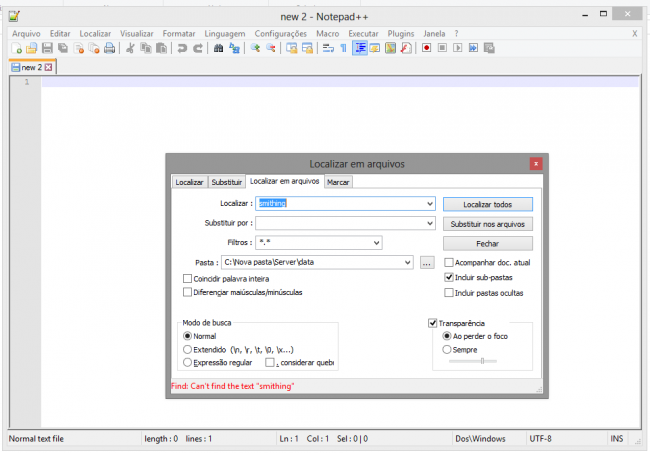Image resolution: width=650 pixels, height=453 pixels.
Task: Uncheck Incluir sub-pastas checkbox
Action: (x=449, y=277)
